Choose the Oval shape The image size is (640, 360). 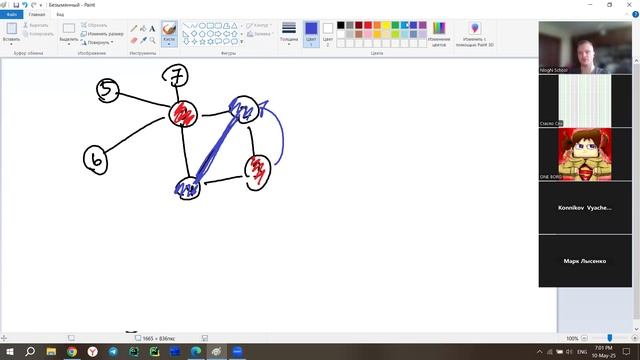tap(202, 26)
